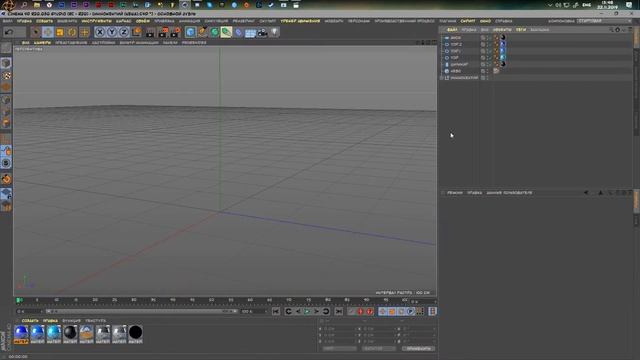This screenshot has height=360, width=640.
Task: Activate the Scale tool
Action: point(60,32)
